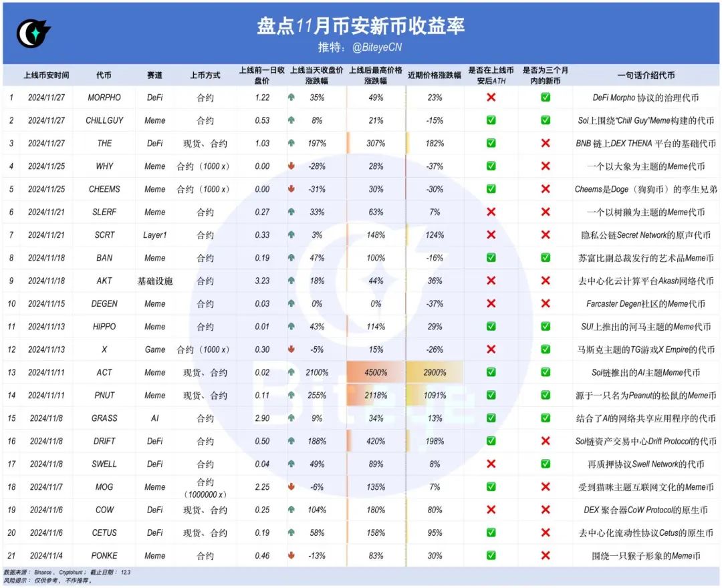Select the SLERF token row in the table

(x=104, y=212)
